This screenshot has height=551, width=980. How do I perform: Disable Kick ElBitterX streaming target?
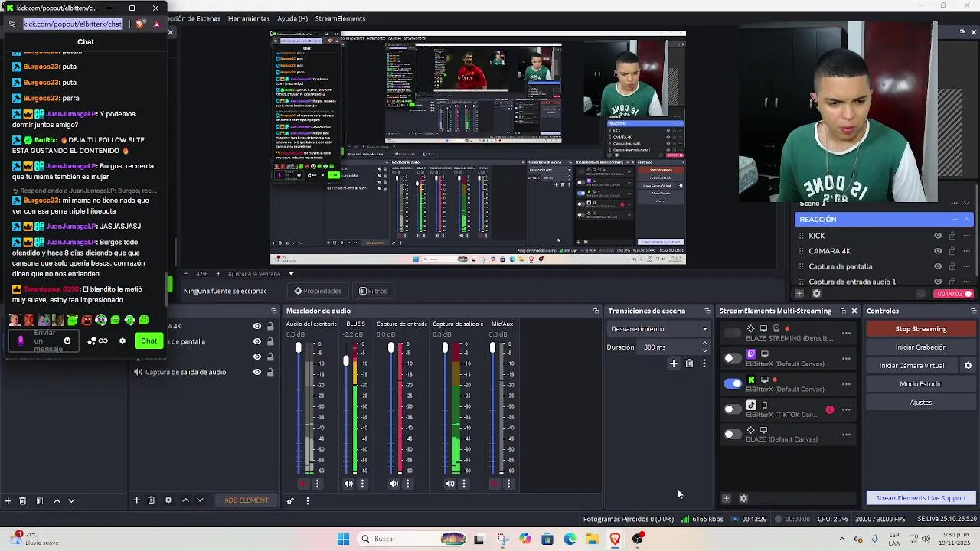[733, 383]
